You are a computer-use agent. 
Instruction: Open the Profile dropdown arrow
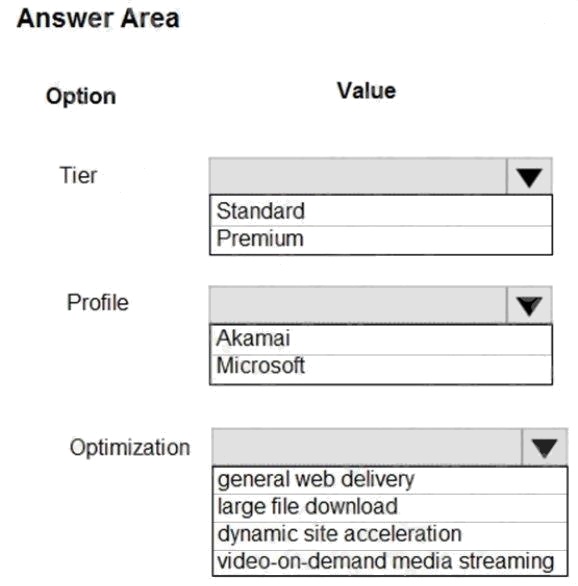pyautogui.click(x=529, y=305)
